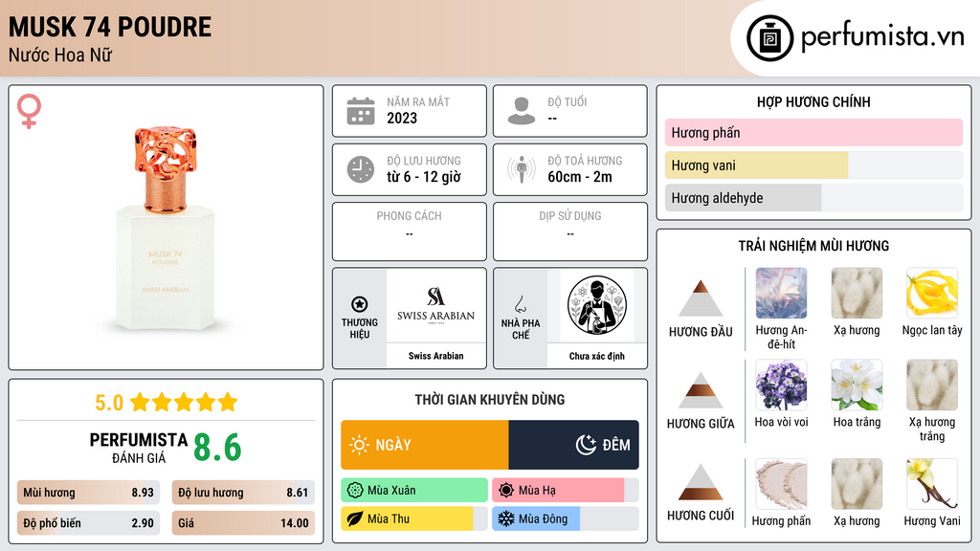The width and height of the screenshot is (980, 551).
Task: Click the Phong cách card
Action: (x=410, y=231)
